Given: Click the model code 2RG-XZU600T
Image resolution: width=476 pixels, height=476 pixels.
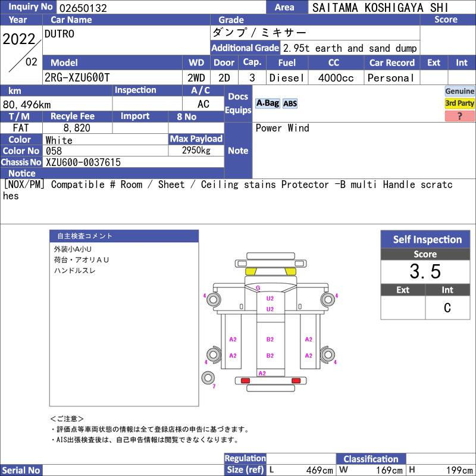Looking at the screenshot, I should pyautogui.click(x=77, y=78).
